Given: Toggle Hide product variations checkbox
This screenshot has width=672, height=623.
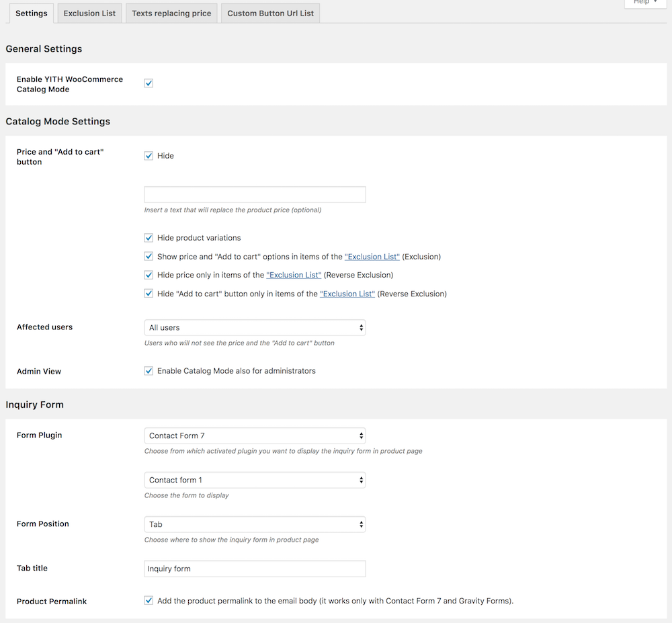Looking at the screenshot, I should click(149, 238).
